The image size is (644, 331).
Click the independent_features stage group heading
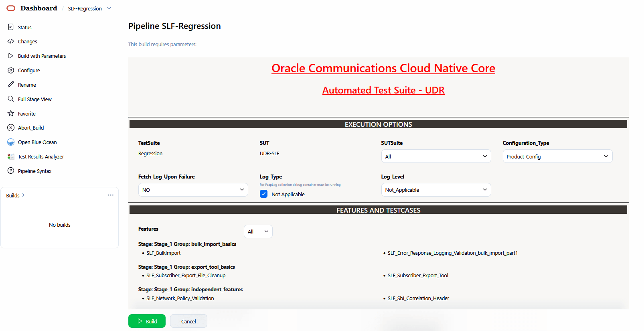(x=190, y=290)
